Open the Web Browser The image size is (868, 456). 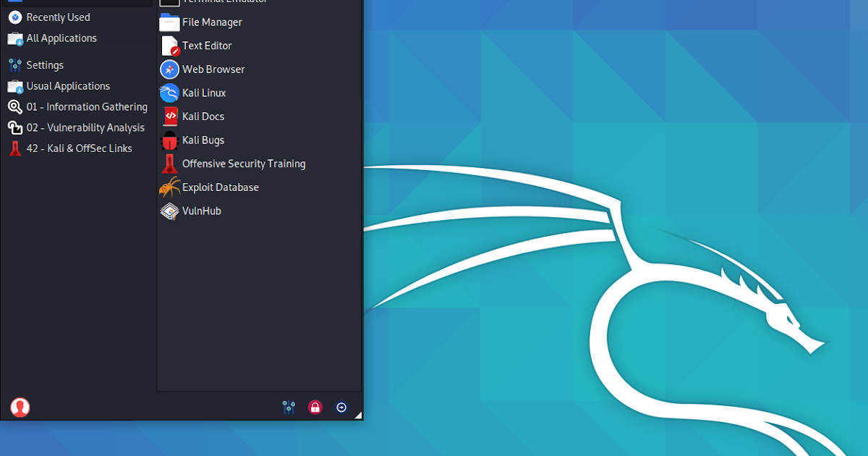point(259,69)
